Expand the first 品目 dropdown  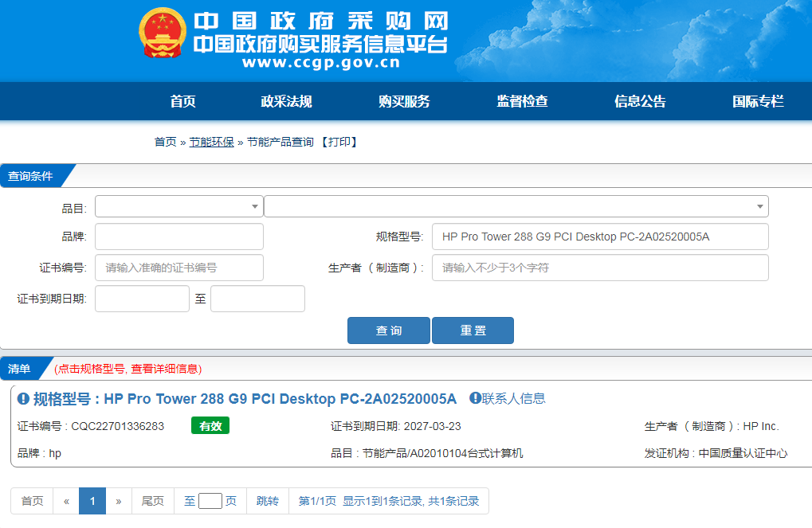pyautogui.click(x=179, y=206)
